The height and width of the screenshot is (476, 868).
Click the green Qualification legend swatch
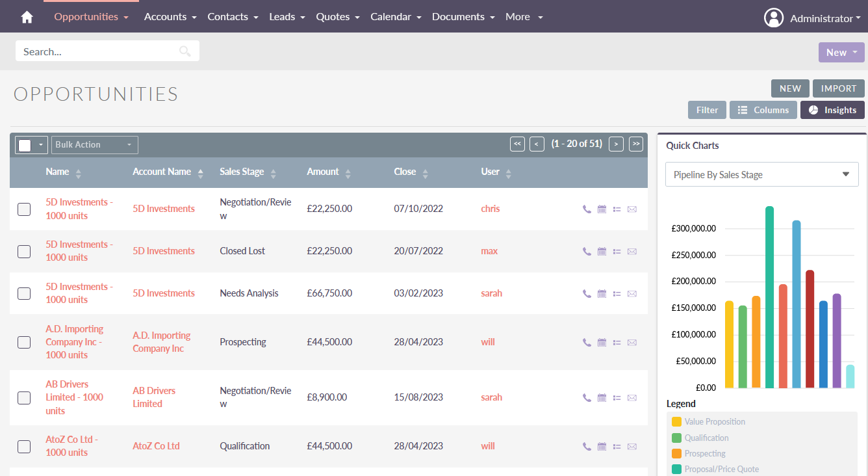[676, 438]
